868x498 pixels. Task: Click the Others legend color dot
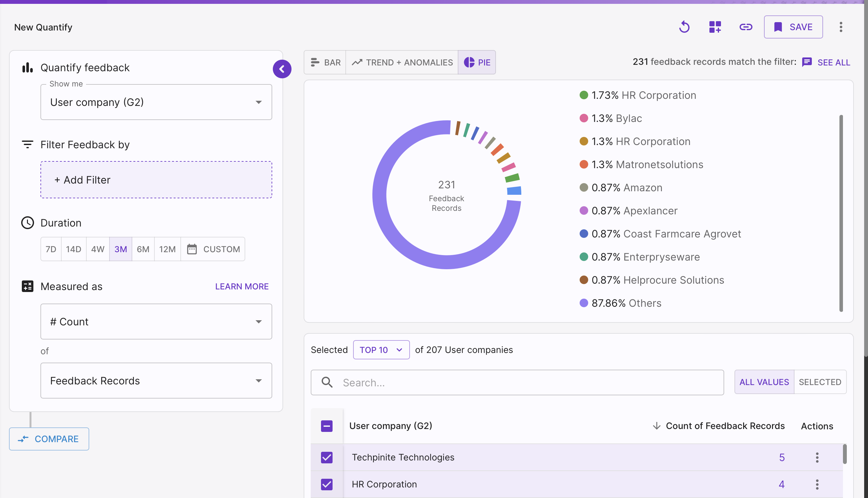(x=584, y=303)
